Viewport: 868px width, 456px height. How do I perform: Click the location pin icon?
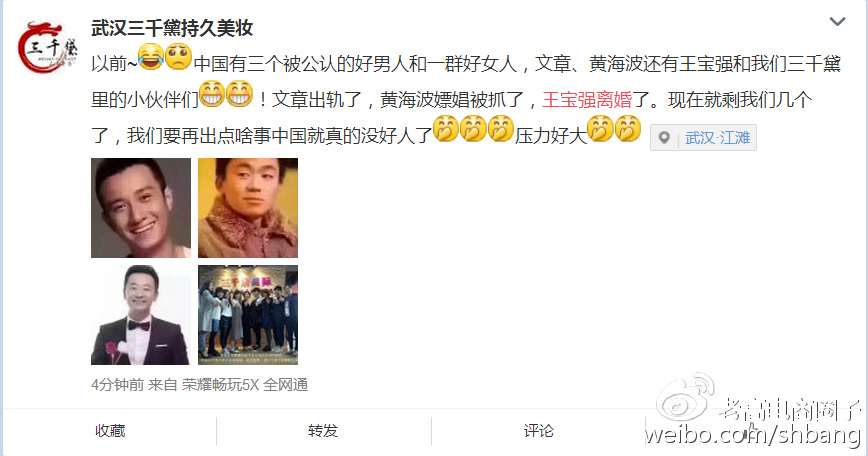pos(664,137)
